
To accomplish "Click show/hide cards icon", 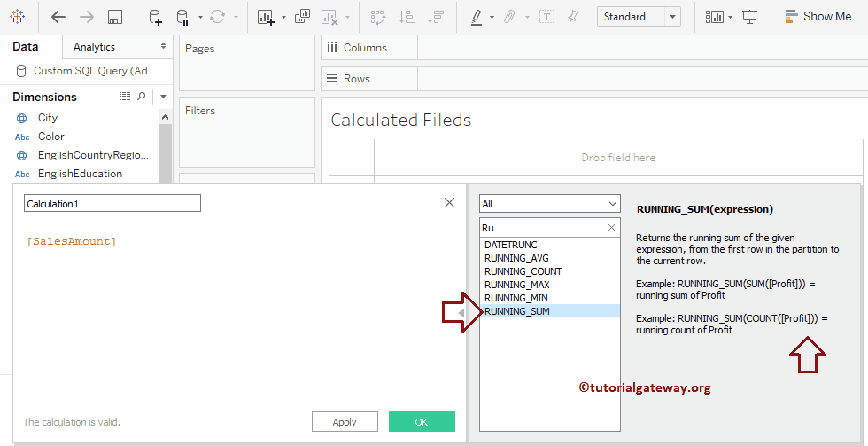I will (716, 17).
